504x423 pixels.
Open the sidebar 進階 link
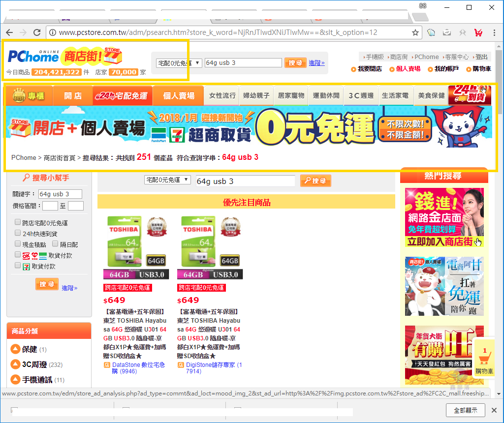tap(69, 288)
